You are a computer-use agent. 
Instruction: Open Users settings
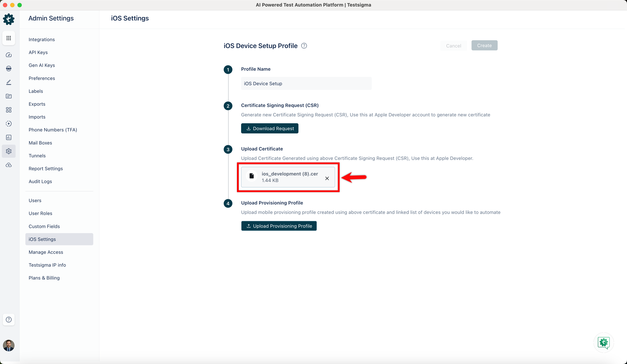point(35,200)
